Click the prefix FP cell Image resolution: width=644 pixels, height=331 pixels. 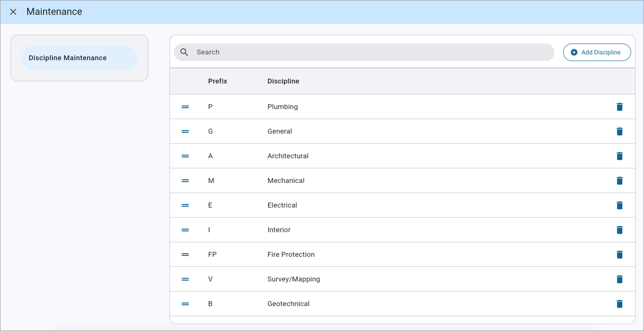(212, 254)
